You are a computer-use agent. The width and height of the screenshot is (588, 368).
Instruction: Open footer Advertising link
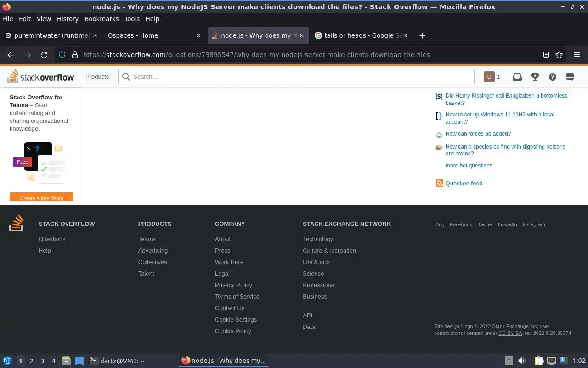153,250
